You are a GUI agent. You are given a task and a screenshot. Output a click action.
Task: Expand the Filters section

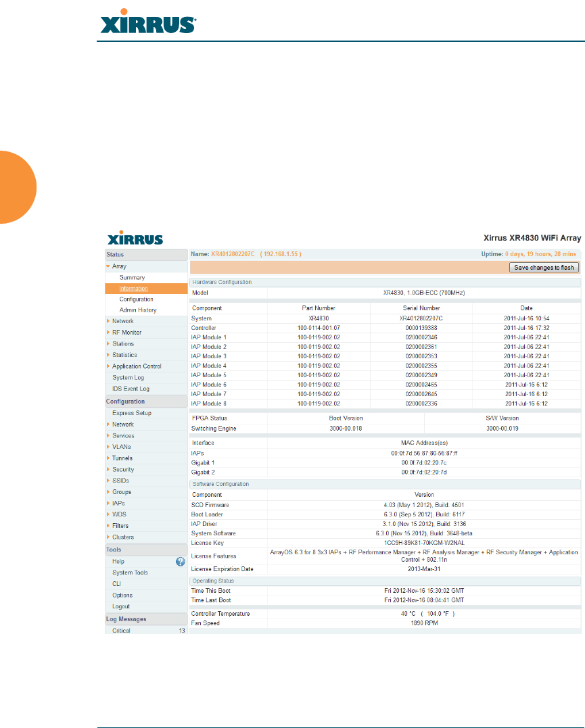point(108,526)
